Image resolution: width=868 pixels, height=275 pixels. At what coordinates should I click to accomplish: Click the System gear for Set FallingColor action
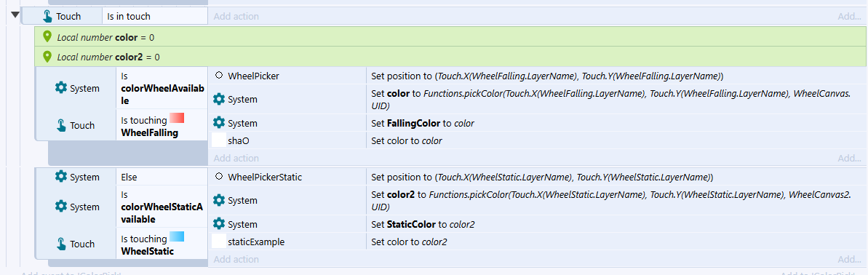219,123
